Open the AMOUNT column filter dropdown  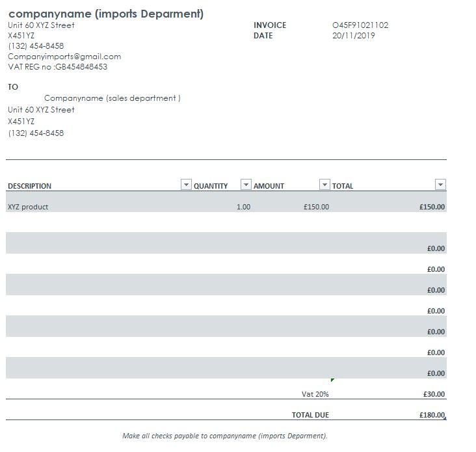click(324, 184)
